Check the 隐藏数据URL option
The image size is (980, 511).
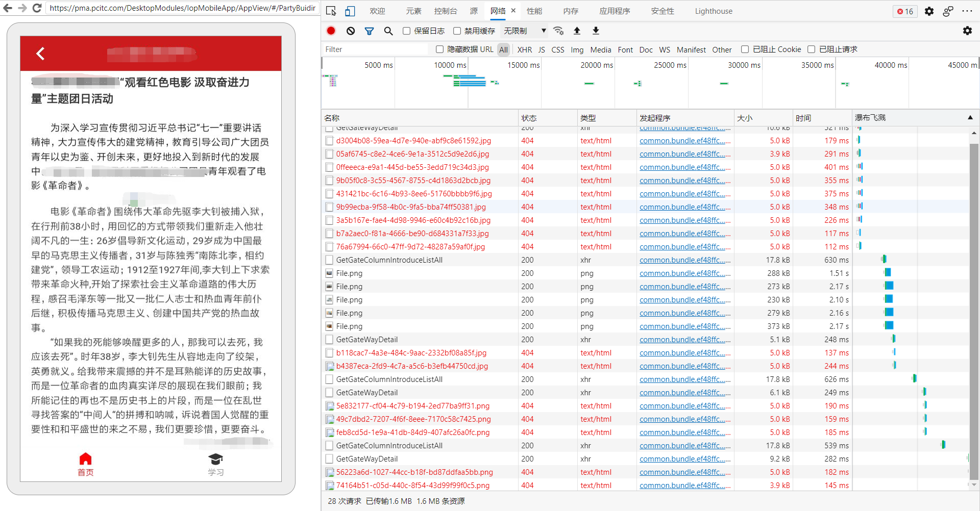pyautogui.click(x=439, y=49)
